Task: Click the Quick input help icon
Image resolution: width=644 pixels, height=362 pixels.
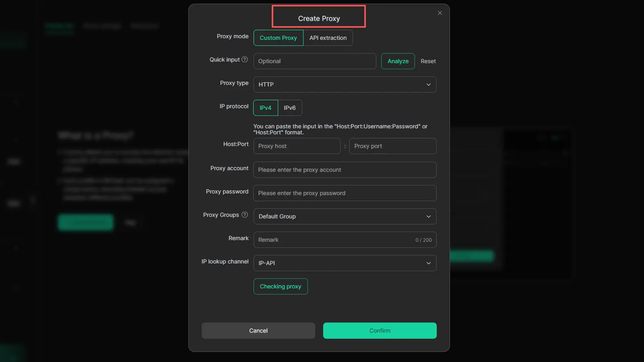Action: click(245, 60)
